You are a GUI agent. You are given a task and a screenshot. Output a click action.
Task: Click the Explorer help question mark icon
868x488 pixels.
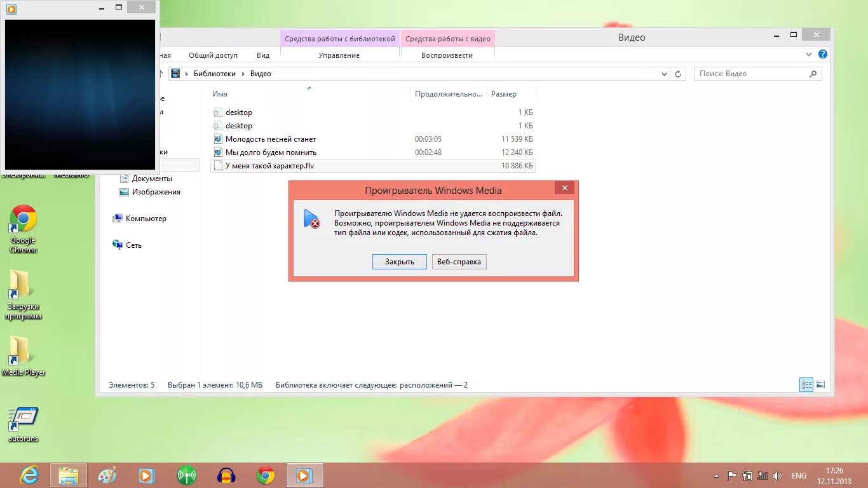pyautogui.click(x=823, y=55)
